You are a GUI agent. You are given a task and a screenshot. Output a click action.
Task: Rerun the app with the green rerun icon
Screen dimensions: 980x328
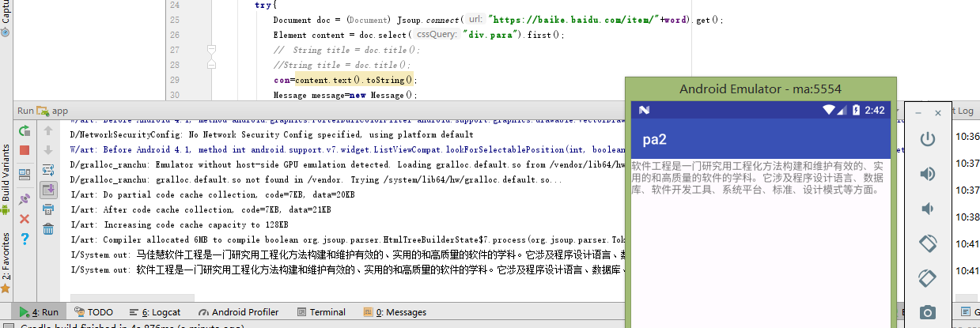[x=25, y=130]
